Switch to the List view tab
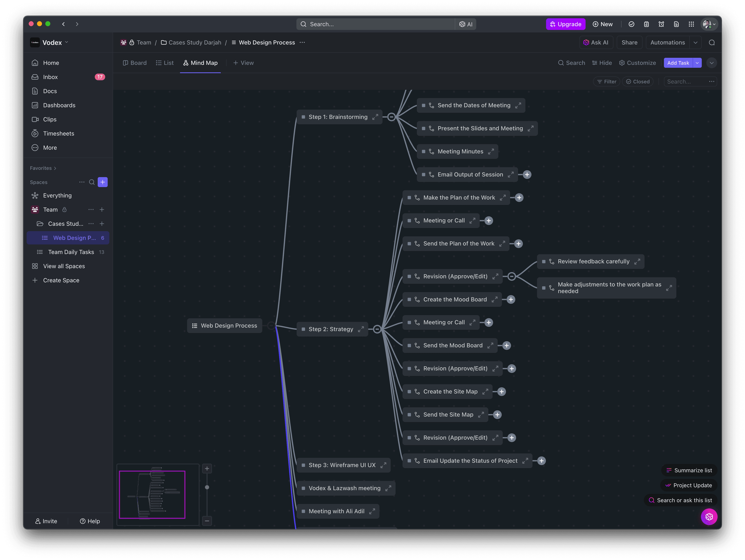Screen dimensions: 745x560 pyautogui.click(x=165, y=63)
